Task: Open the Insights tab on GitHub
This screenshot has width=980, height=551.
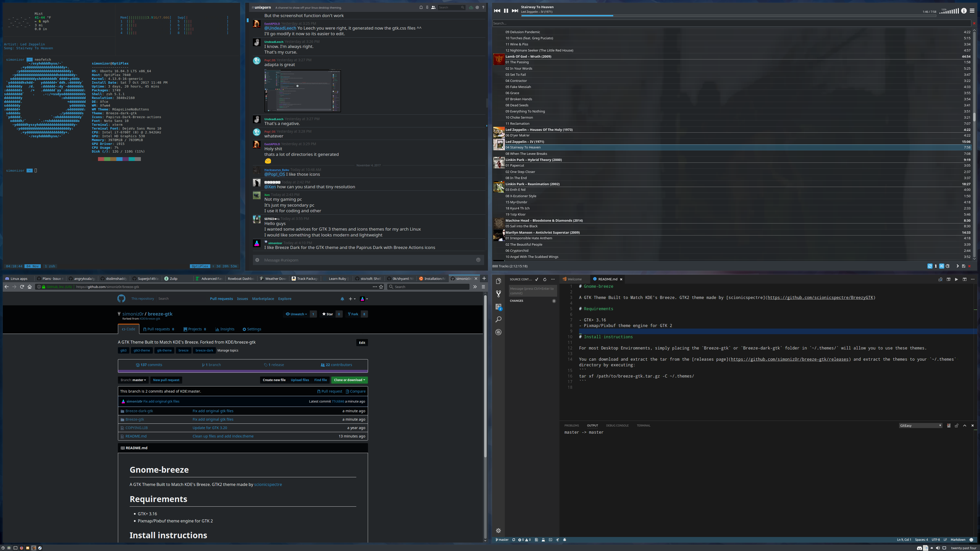Action: [225, 329]
